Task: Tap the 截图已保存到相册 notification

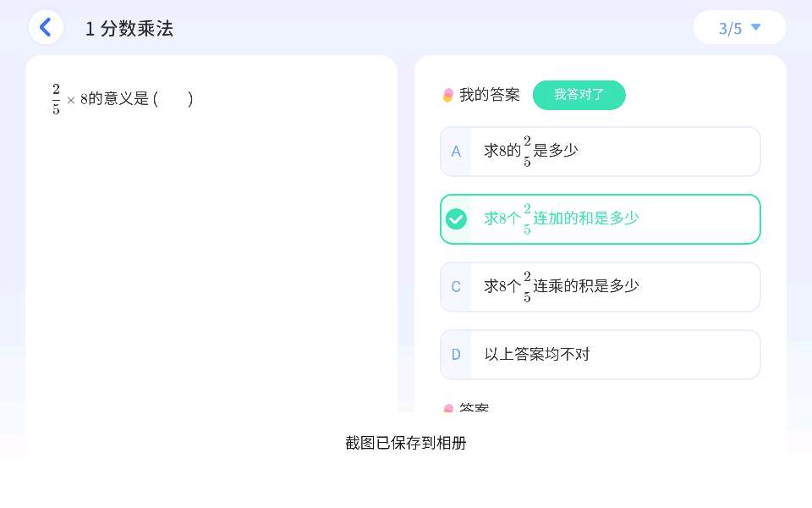Action: click(x=406, y=443)
